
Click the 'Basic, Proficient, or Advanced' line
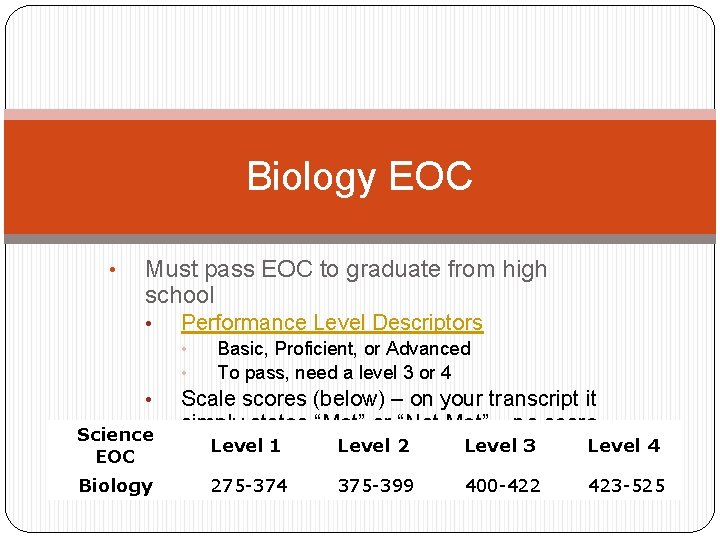pyautogui.click(x=344, y=349)
